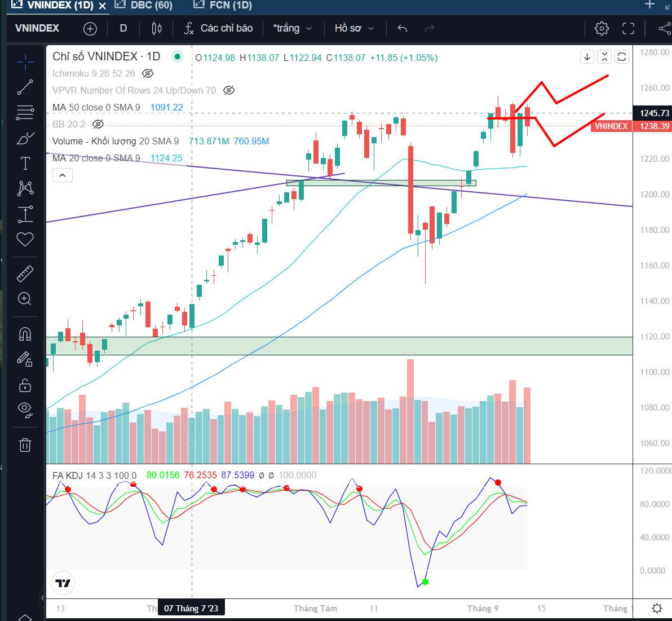Switch to the DBC (60) tab
Screen dimensions: 672x621
[144, 5]
